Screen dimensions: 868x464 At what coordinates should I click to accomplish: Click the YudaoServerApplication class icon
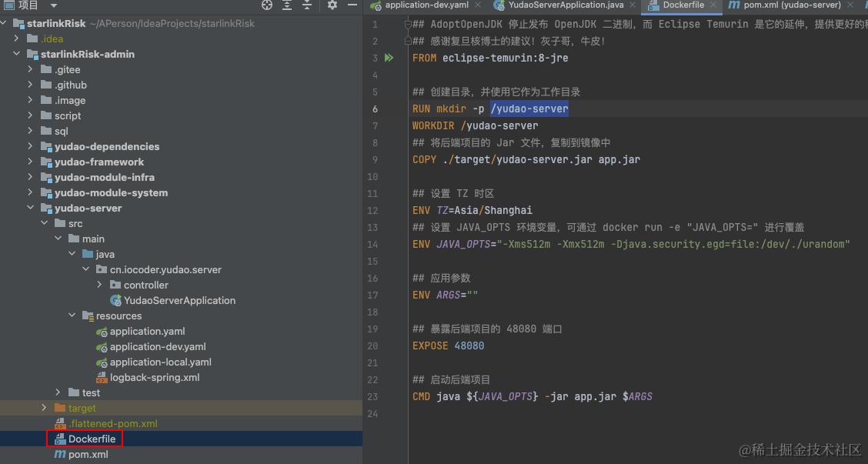[115, 301]
